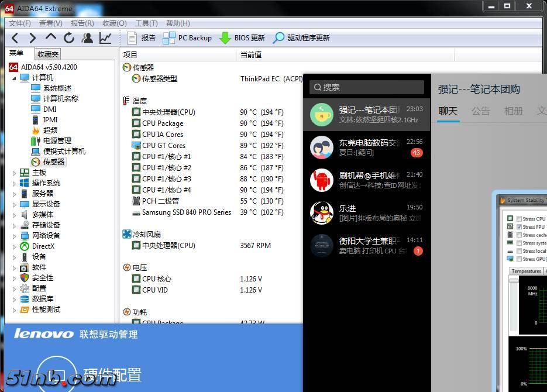The image size is (547, 392).
Task: Select 传感器 sensor tree item
Action: 54,162
